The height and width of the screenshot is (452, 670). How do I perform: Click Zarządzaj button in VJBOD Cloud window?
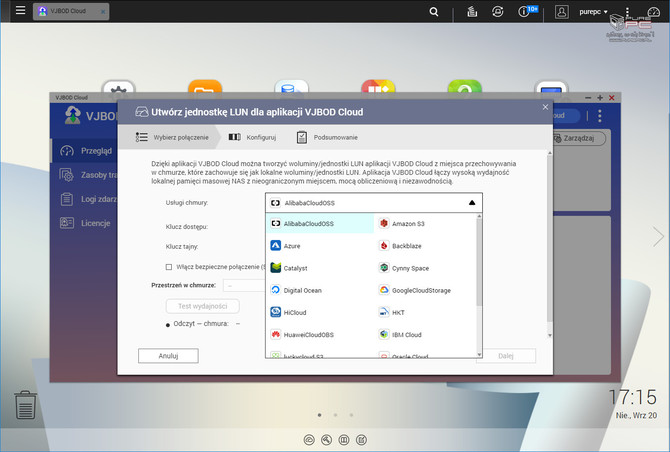pyautogui.click(x=579, y=138)
